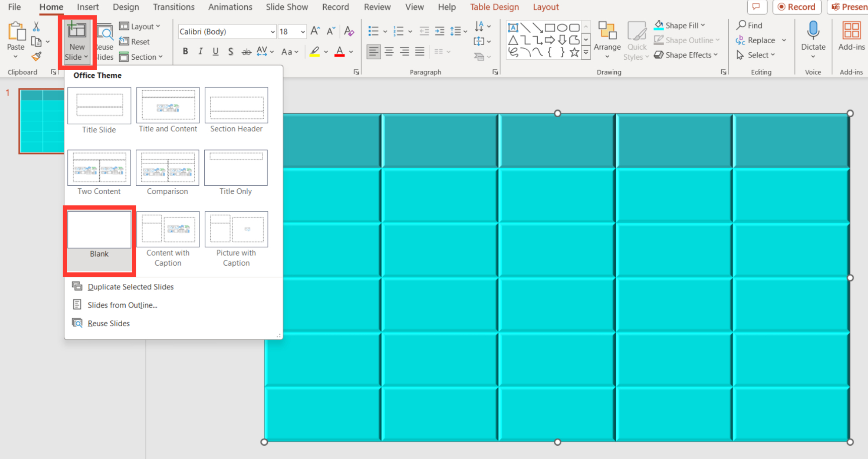
Task: Click the Clear All Formatting icon
Action: click(x=349, y=31)
